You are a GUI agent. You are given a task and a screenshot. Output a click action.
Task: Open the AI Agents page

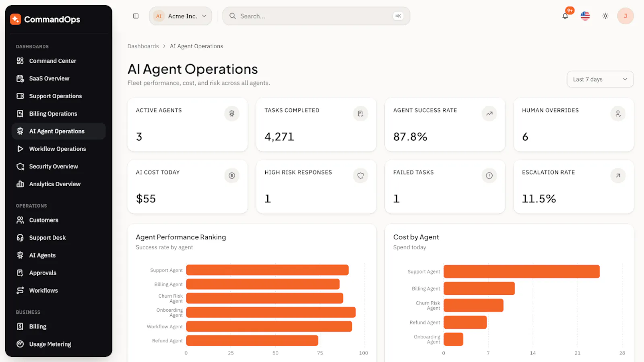point(59,255)
